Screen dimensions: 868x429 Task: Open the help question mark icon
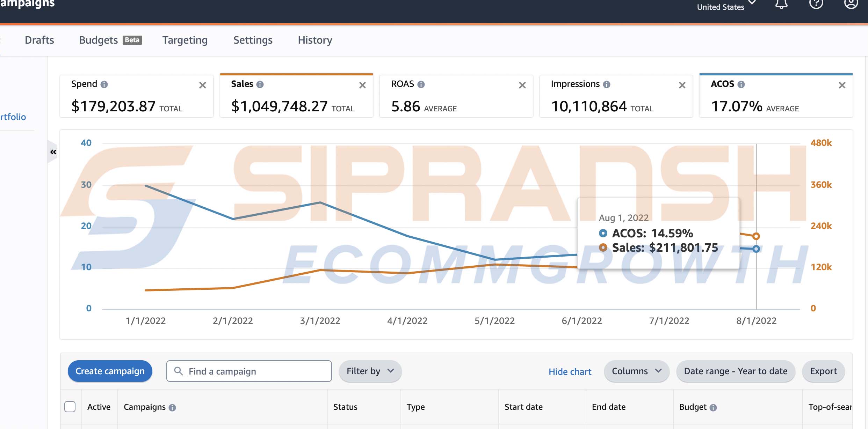(x=816, y=4)
